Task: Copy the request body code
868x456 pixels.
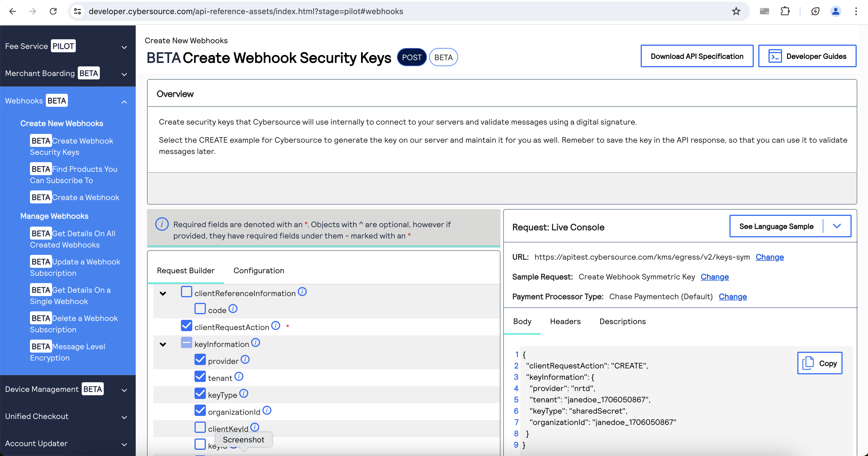Action: point(819,363)
